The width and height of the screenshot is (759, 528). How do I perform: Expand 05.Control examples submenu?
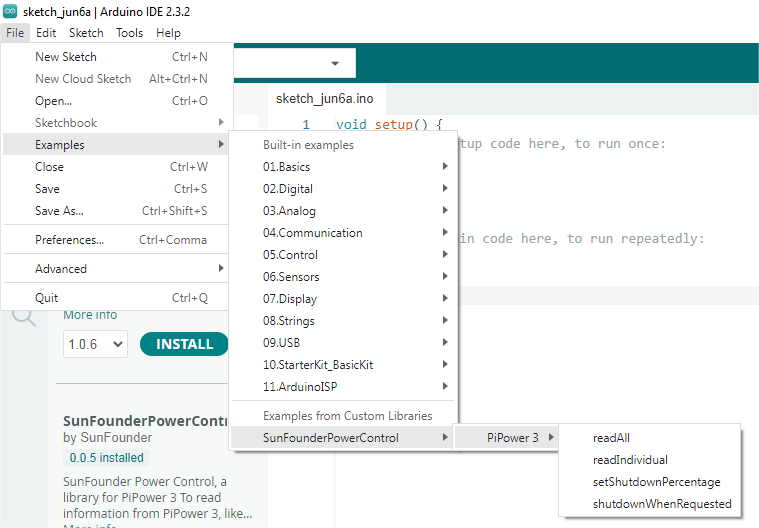coord(343,255)
